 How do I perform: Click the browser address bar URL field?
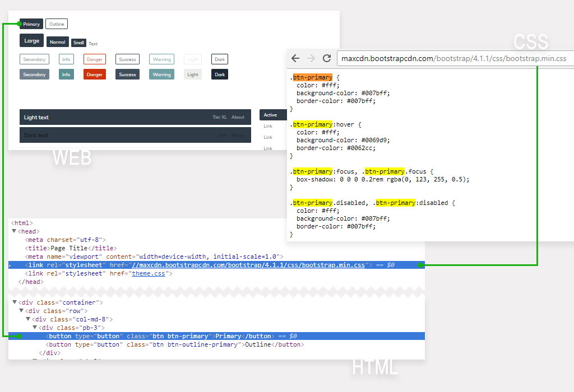pos(454,58)
